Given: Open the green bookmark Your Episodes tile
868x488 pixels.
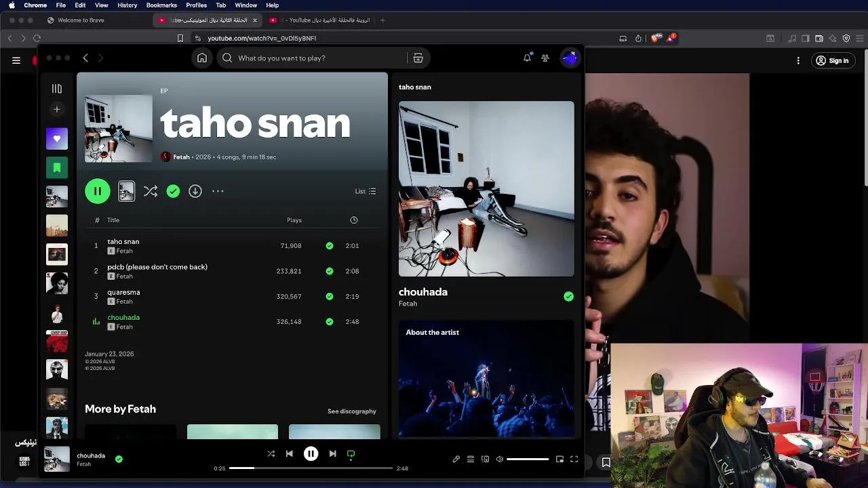Looking at the screenshot, I should tap(57, 167).
